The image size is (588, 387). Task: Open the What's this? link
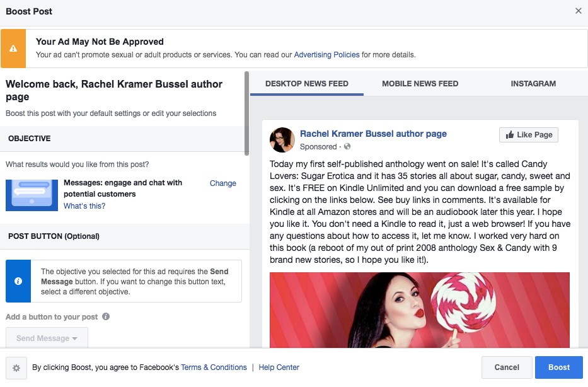[x=84, y=206]
